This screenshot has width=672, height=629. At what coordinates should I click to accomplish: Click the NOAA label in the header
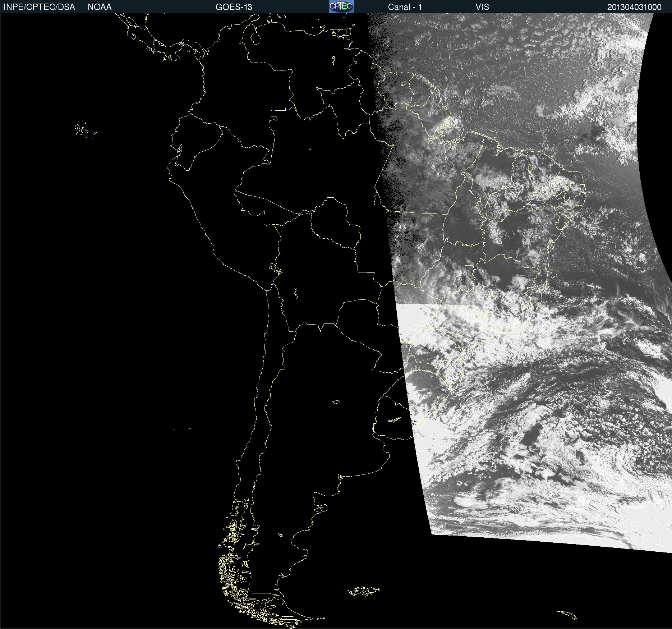coord(100,7)
